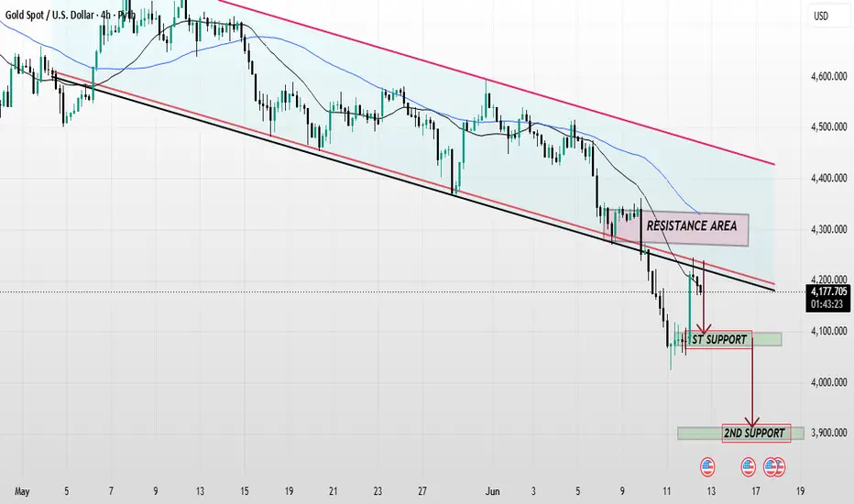Click the rightmost US flag economic event icon
The image size is (854, 504).
(779, 467)
